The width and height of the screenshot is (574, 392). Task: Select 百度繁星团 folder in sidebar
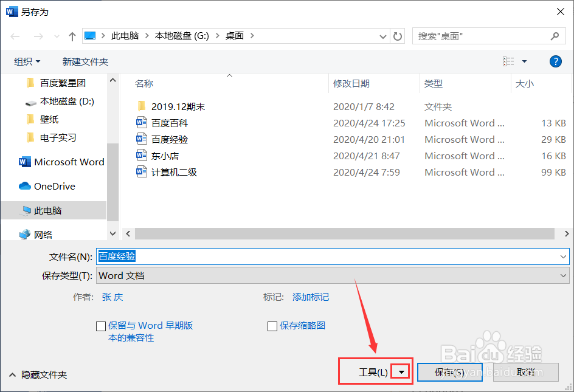[56, 83]
